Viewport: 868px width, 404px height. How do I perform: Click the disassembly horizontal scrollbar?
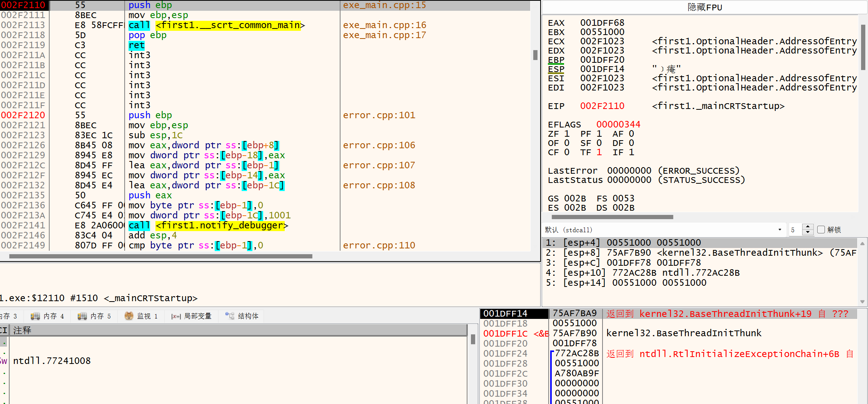tap(161, 256)
